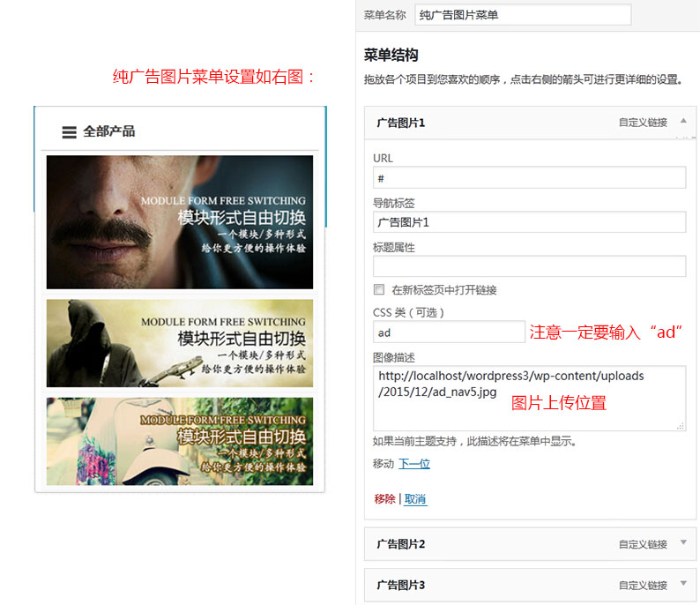Viewport: 700px width, 605px height.
Task: Click the CSS 类 input containing ad
Action: [449, 332]
